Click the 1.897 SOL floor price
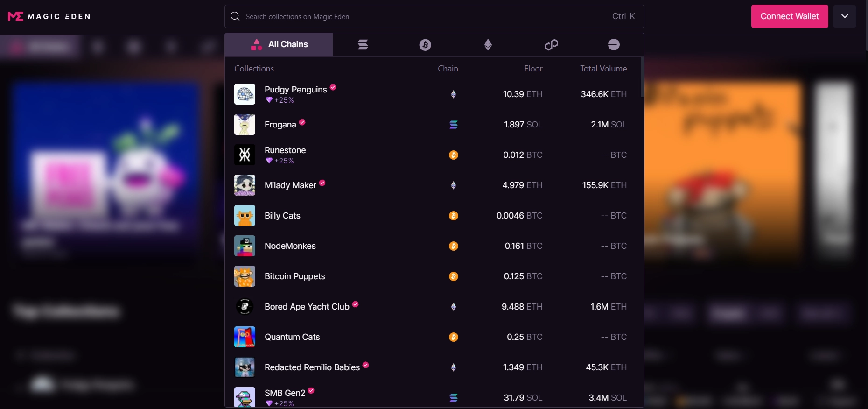The height and width of the screenshot is (409, 868). (x=523, y=125)
